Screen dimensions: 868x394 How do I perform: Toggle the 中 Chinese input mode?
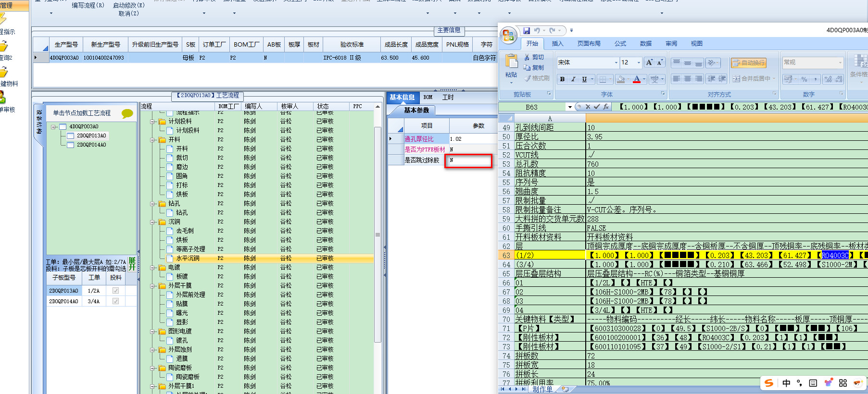[x=786, y=383]
